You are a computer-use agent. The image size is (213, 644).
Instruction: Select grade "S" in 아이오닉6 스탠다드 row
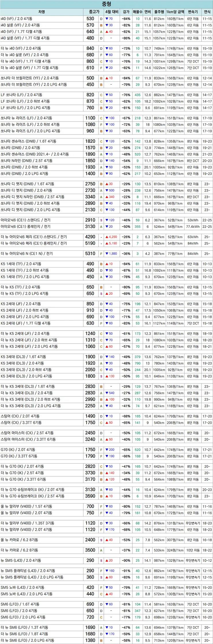[x=101, y=220]
